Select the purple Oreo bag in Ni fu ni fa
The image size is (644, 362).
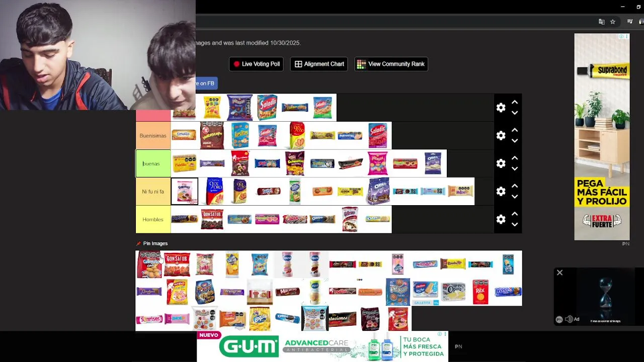click(x=378, y=192)
